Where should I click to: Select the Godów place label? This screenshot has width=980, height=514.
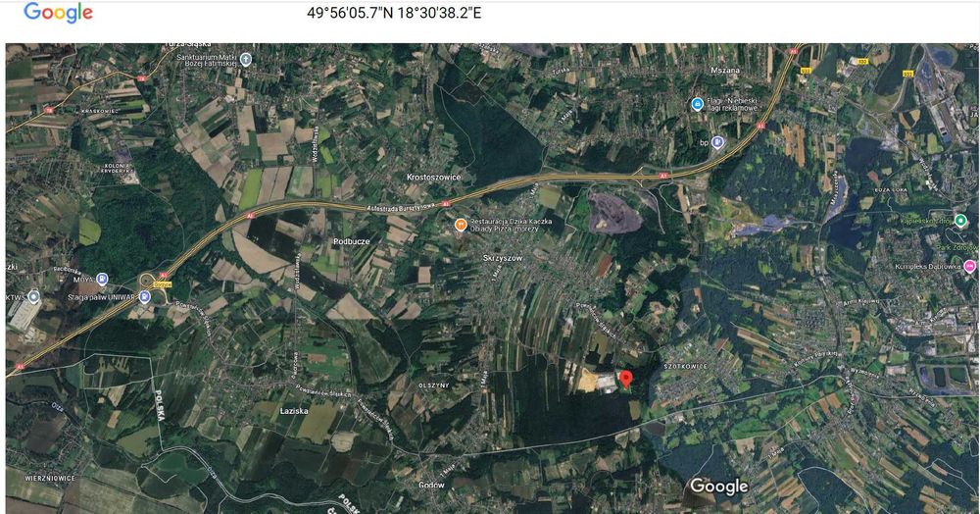tap(431, 485)
